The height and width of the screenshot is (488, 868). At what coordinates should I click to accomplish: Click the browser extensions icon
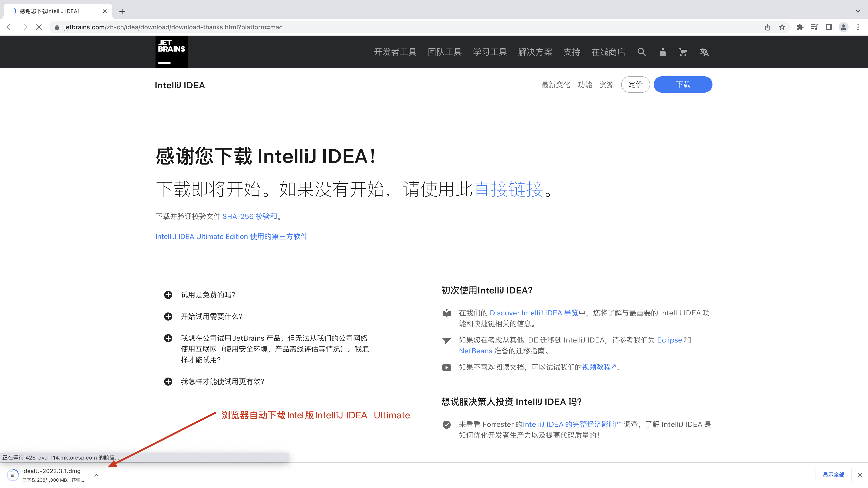click(800, 27)
